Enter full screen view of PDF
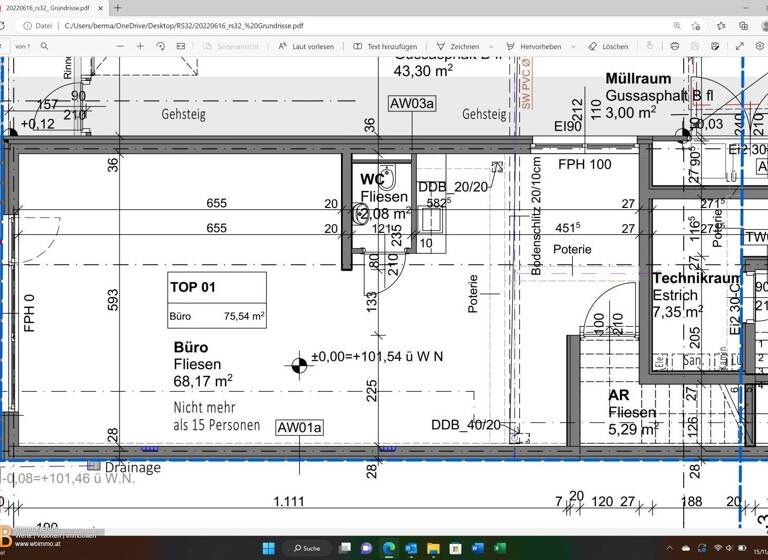The height and width of the screenshot is (560, 768). click(x=739, y=46)
